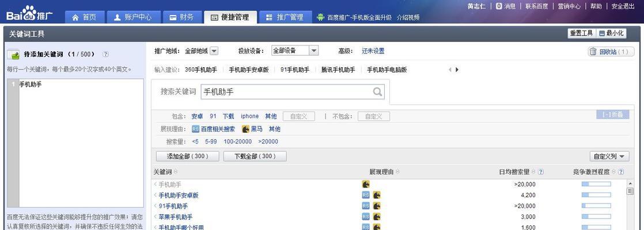Select the 便捷管理 tab
The width and height of the screenshot is (644, 230).
[x=230, y=17]
